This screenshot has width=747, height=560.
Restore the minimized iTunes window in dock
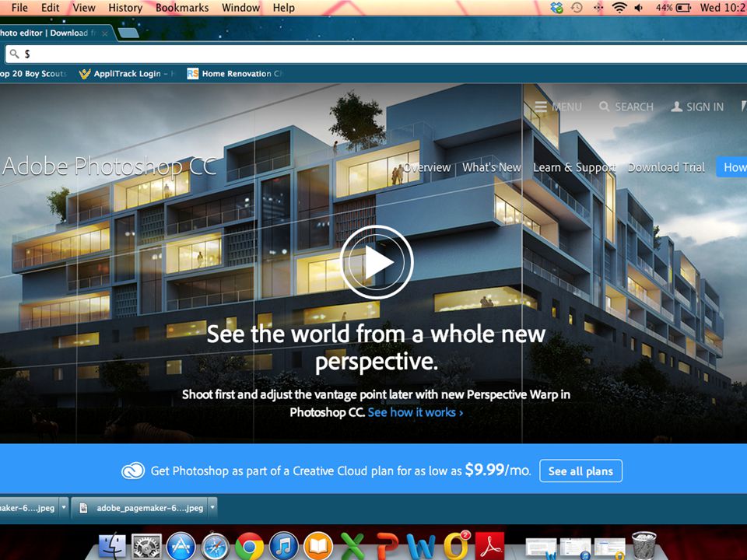click(x=576, y=548)
